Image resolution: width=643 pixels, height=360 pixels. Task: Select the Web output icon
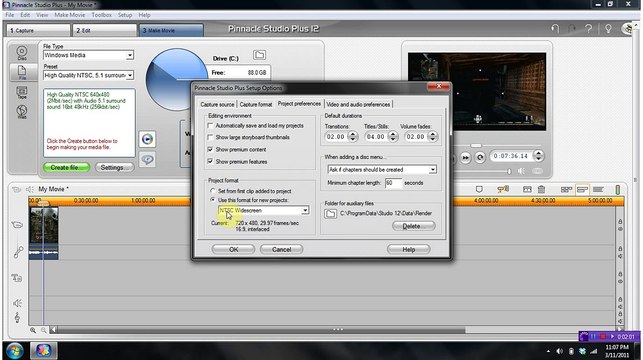[x=22, y=111]
